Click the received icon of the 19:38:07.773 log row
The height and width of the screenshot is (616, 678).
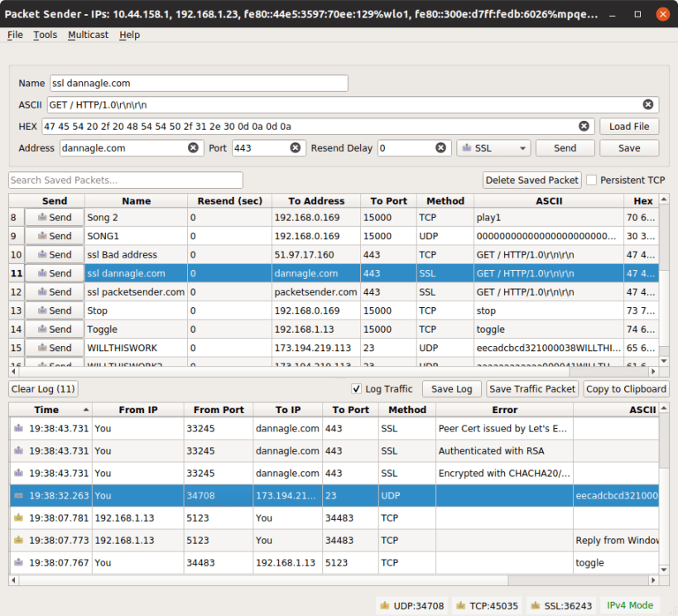18,541
